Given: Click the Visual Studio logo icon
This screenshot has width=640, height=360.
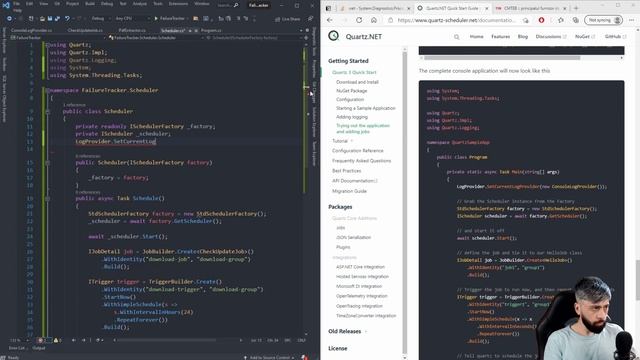Looking at the screenshot, I should point(6,5).
